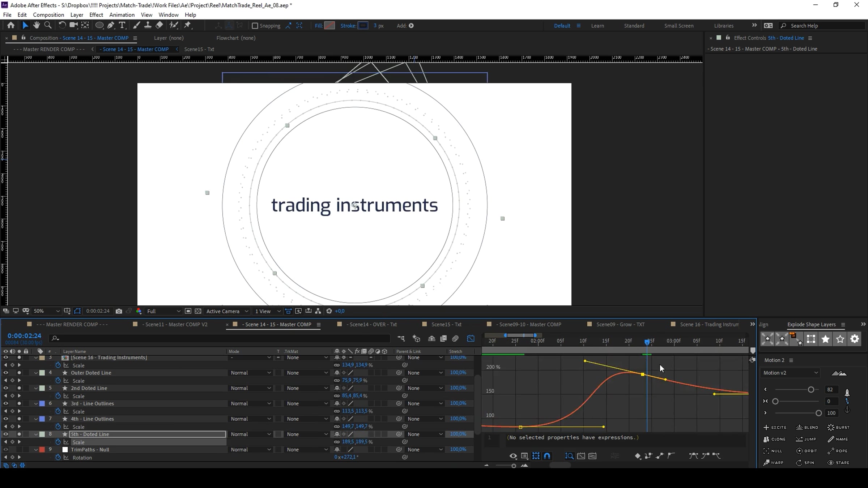Viewport: 868px width, 488px height.
Task: Collapse the 4th - Line Outlines layer
Action: coord(36,419)
